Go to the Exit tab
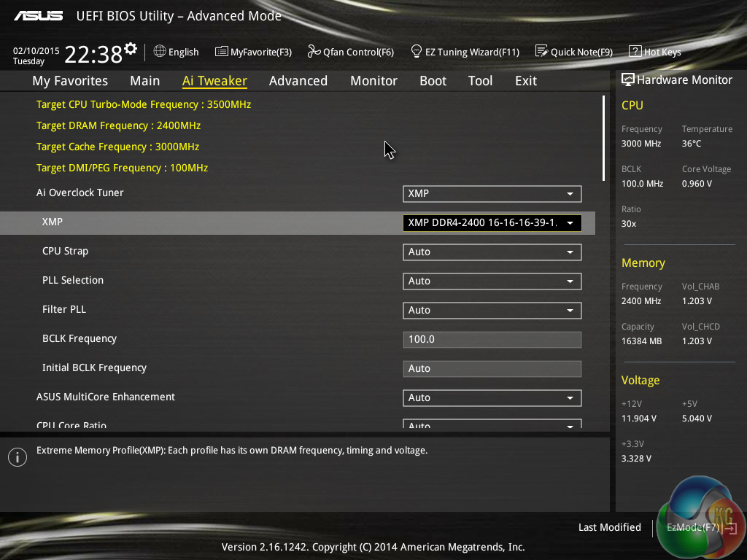 click(526, 81)
